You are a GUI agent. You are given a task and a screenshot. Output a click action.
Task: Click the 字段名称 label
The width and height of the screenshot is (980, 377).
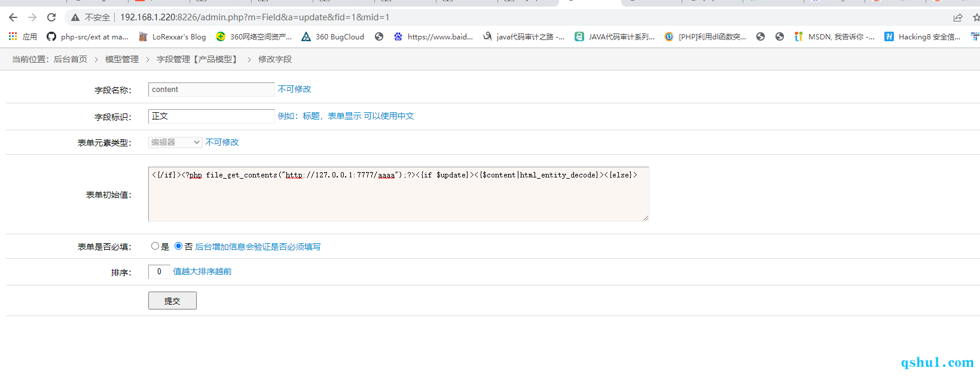pos(113,90)
